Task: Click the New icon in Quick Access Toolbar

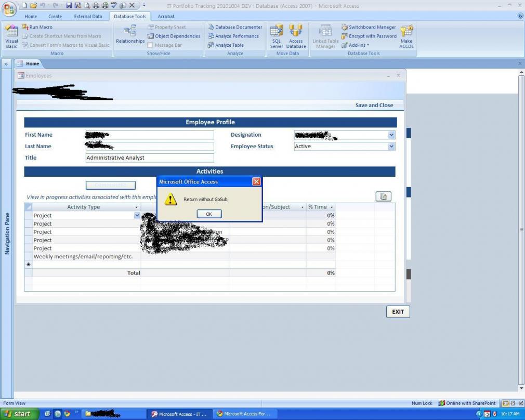Action: pyautogui.click(x=24, y=5)
